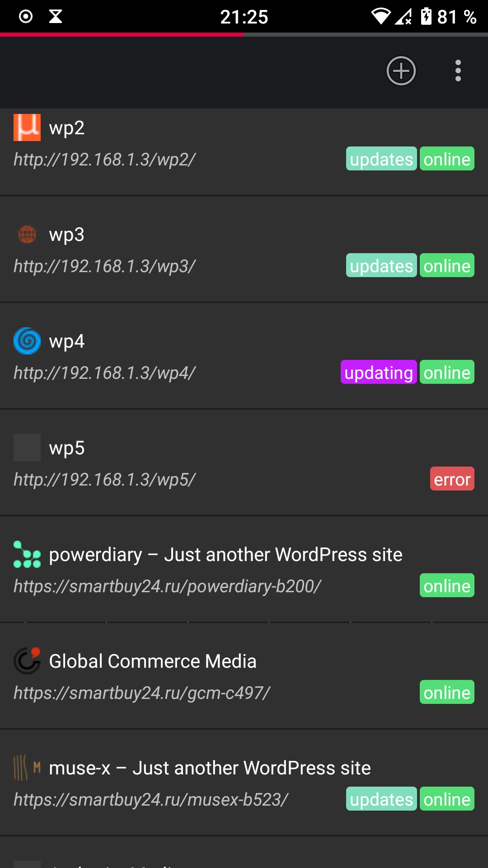Image resolution: width=488 pixels, height=868 pixels.
Task: Click the wp5 blank favicon placeholder
Action: pyautogui.click(x=27, y=448)
